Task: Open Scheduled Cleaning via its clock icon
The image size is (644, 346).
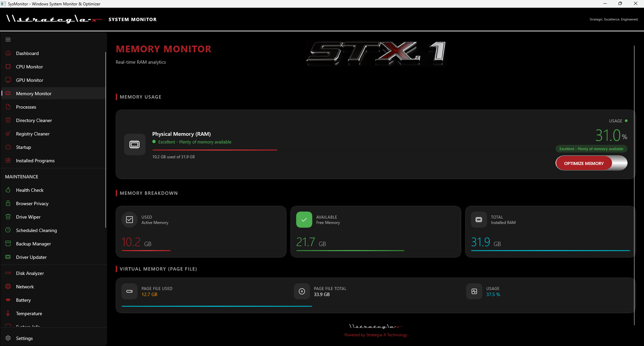Action: coord(8,230)
